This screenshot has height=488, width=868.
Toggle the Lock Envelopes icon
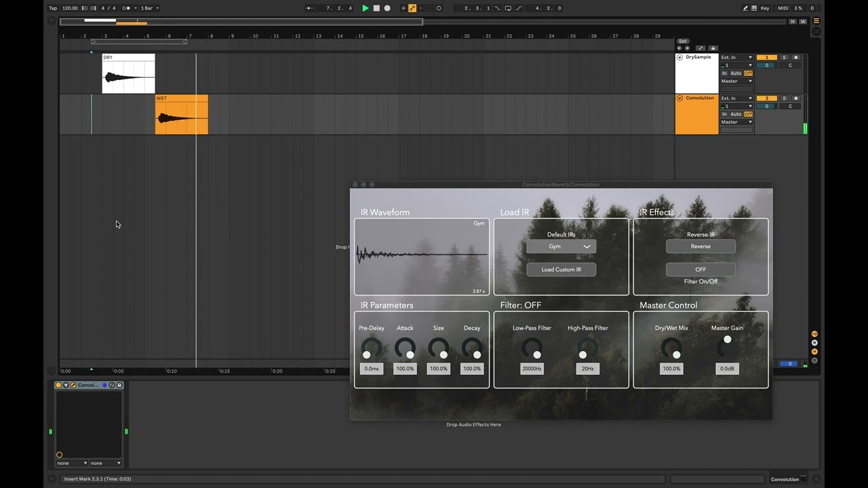(713, 48)
